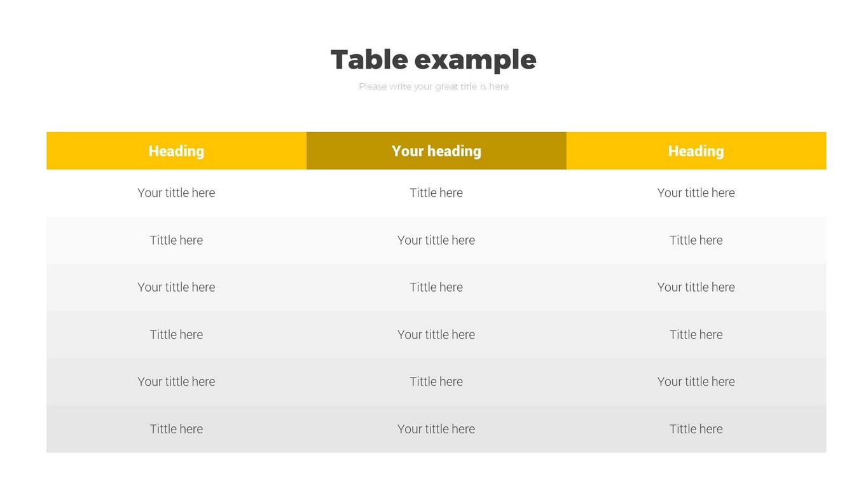Click first-row "Your tittle here" in the first column
The image size is (868, 488).
click(176, 193)
